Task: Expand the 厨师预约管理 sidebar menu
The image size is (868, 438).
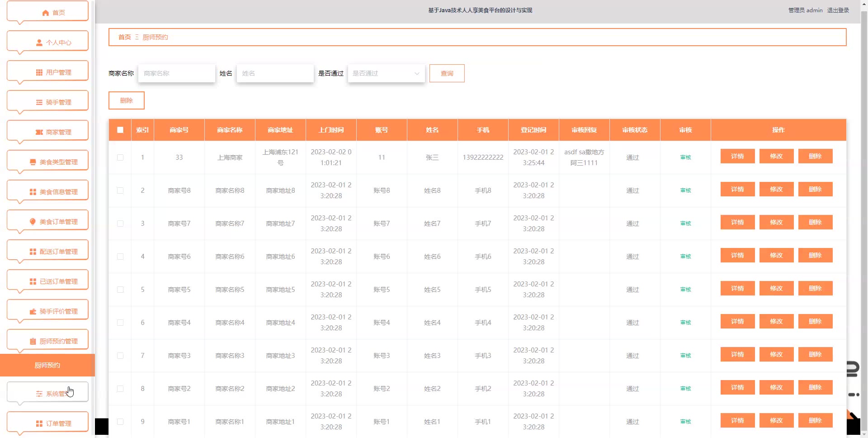Action: [x=47, y=341]
